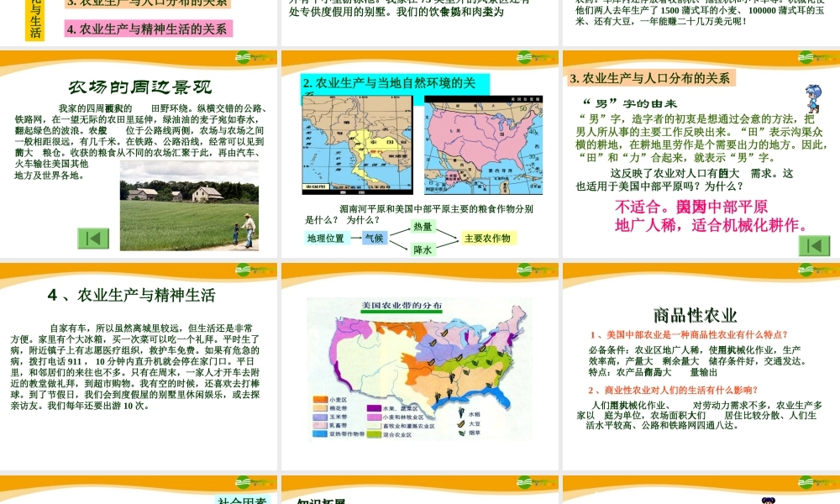Viewport: 840px width, 504px height.
Task: Click the 降水 box in the flow diagram
Action: tap(423, 249)
